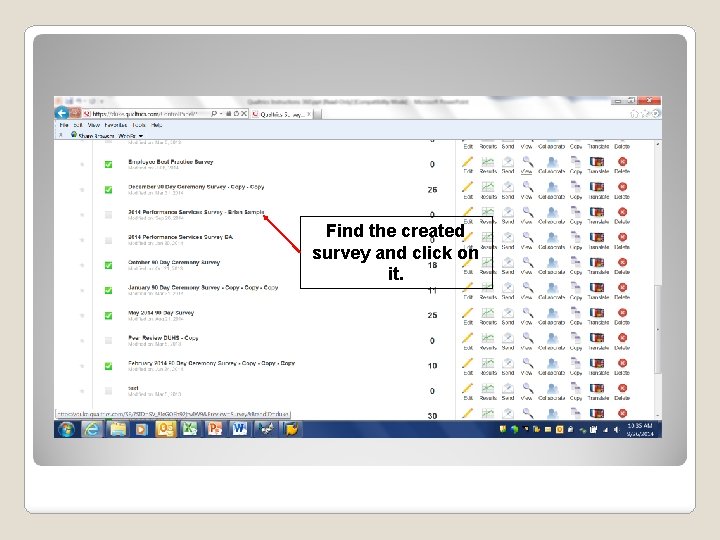Click Send icon for May 2014 90 Day Survey

(508, 313)
